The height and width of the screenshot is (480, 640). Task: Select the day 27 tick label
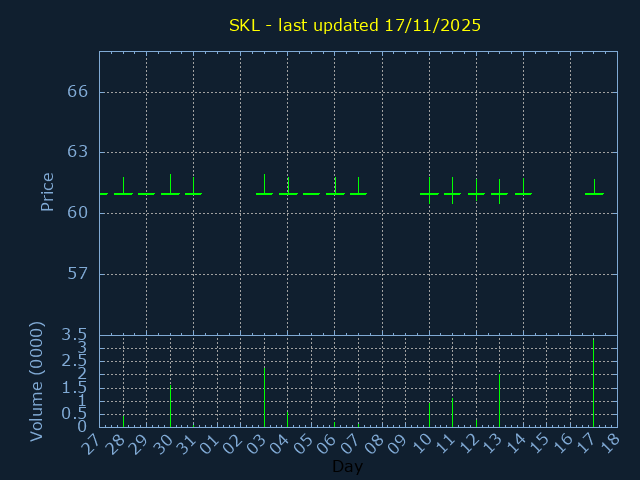90,443
